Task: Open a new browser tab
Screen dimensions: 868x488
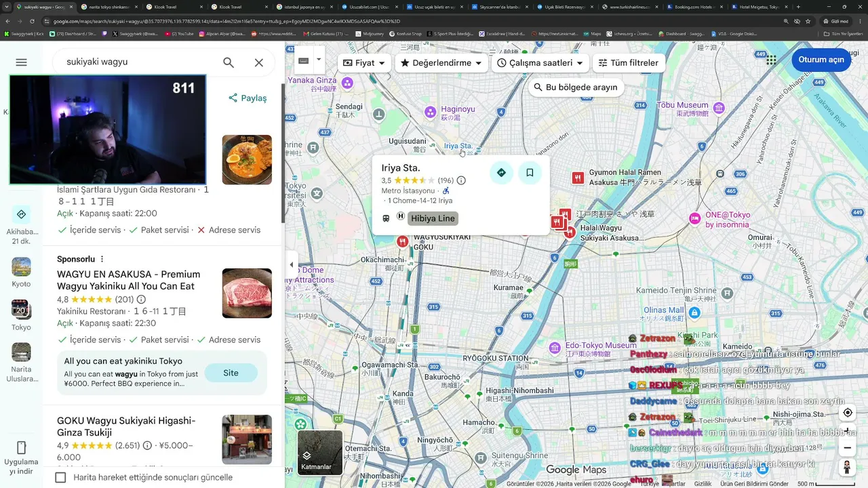Action: point(797,7)
